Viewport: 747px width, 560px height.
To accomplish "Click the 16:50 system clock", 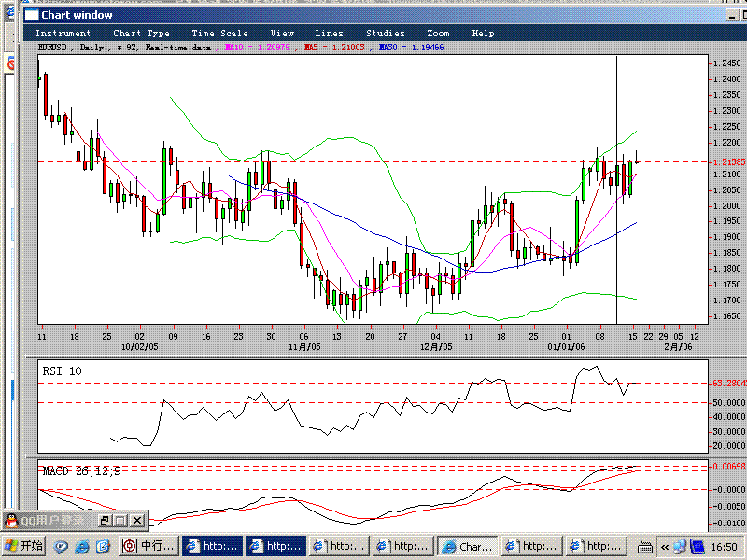I will pos(725,547).
